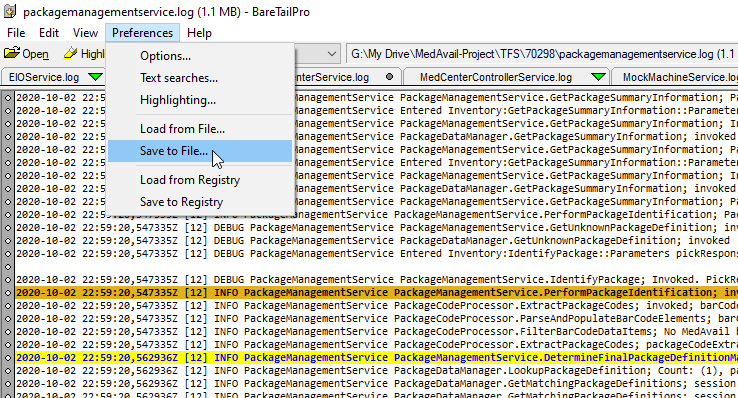Viewport: 738px width, 398px height.
Task: Open Highlighting... preferences entry
Action: pos(200,100)
